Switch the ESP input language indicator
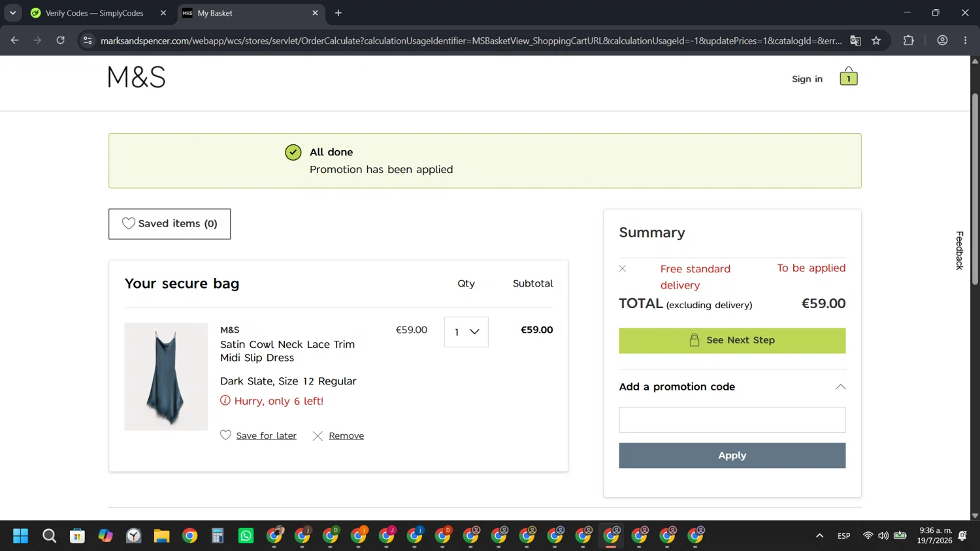The image size is (980, 551). click(x=843, y=536)
